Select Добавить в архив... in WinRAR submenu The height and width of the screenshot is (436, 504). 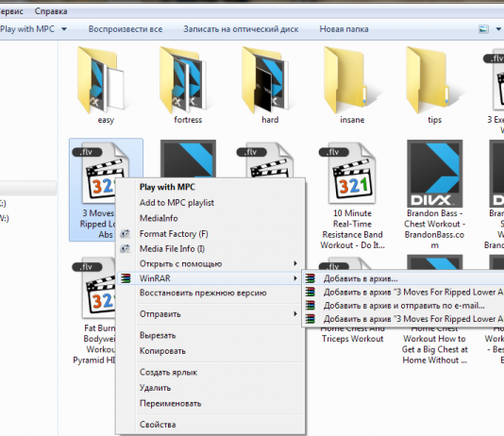point(361,278)
